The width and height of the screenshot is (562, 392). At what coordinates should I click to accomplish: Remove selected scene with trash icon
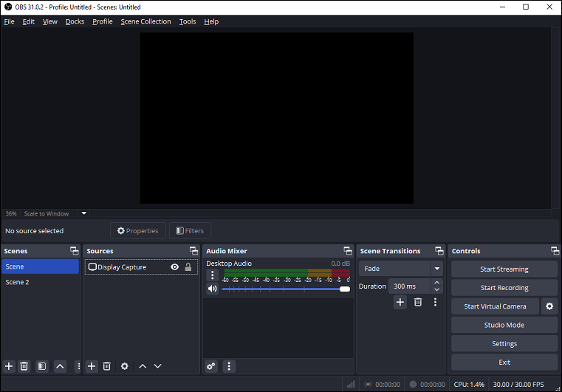(24, 366)
